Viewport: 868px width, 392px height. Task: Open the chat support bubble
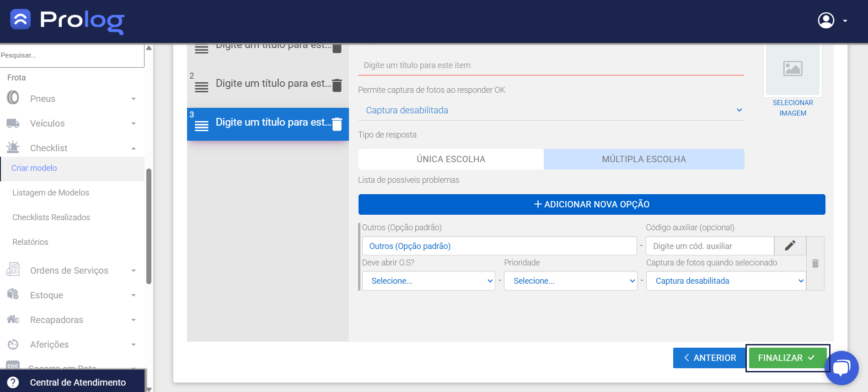click(x=841, y=367)
